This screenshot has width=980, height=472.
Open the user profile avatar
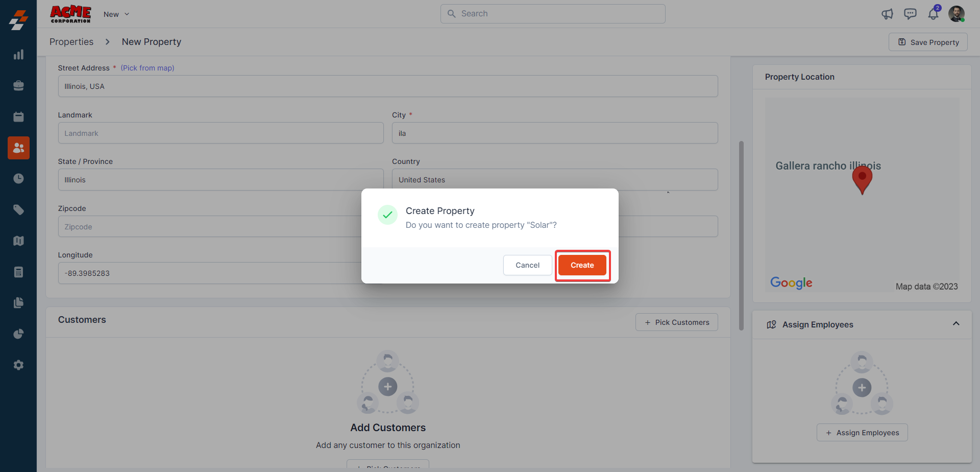956,14
